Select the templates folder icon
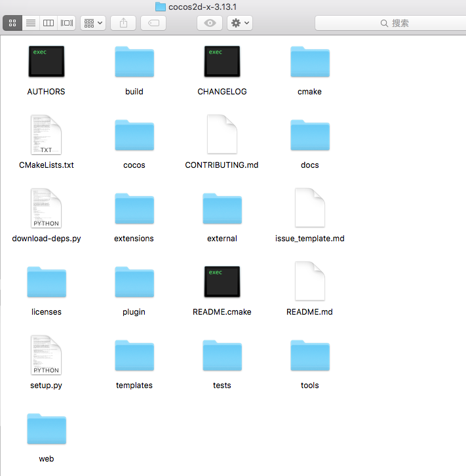Viewport: 466px width, 476px height. [134, 355]
